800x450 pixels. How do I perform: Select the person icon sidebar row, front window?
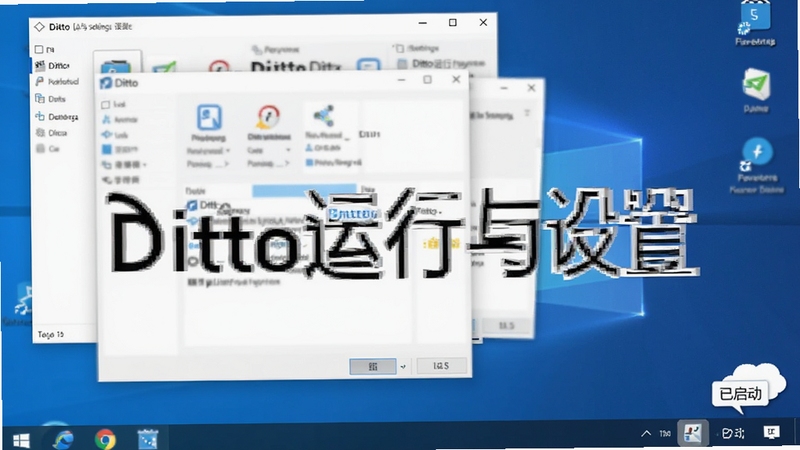120,119
